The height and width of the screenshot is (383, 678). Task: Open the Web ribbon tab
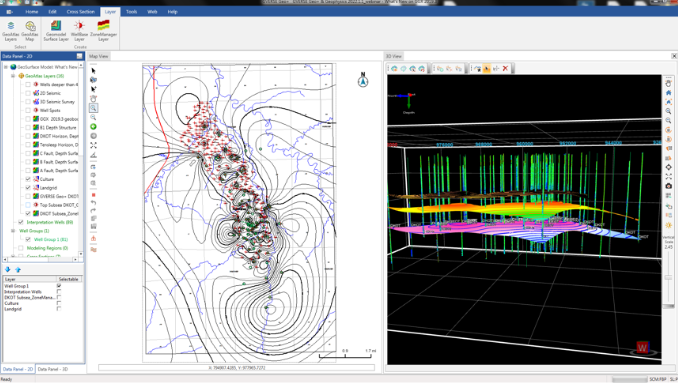coord(152,12)
